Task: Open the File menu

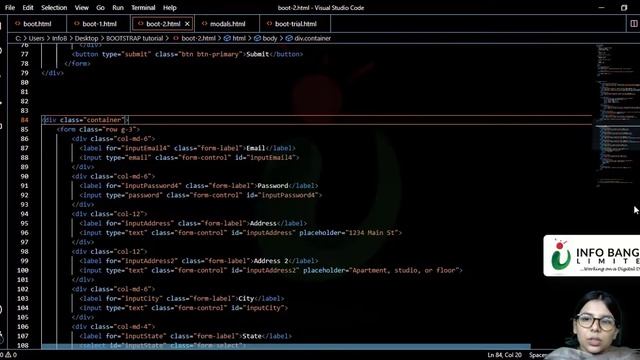Action: [x=10, y=8]
